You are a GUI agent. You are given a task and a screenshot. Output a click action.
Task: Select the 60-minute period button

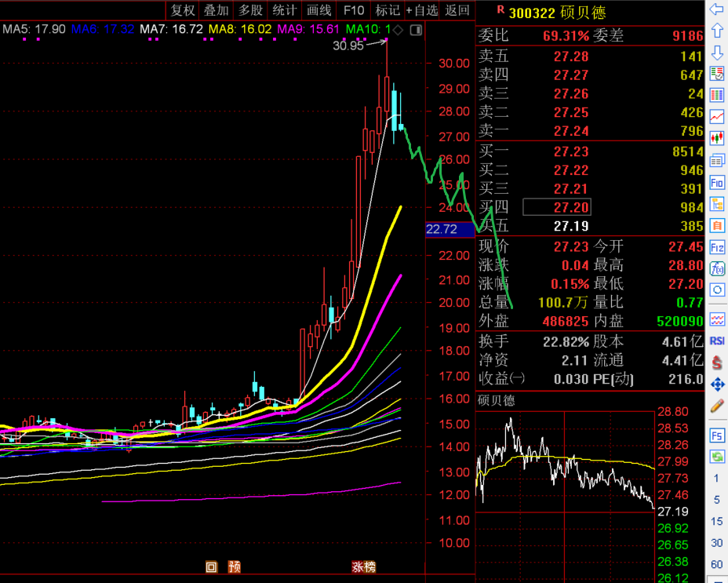point(716,564)
